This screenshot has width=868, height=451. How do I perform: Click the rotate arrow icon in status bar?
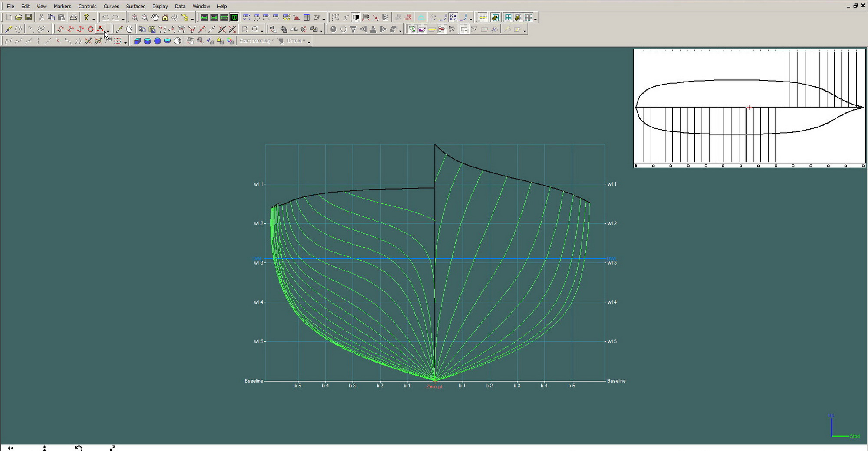tap(79, 448)
